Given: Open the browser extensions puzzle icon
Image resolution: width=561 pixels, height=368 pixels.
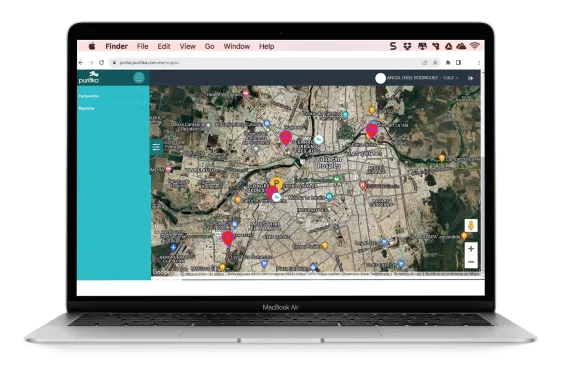Looking at the screenshot, I should tap(448, 63).
